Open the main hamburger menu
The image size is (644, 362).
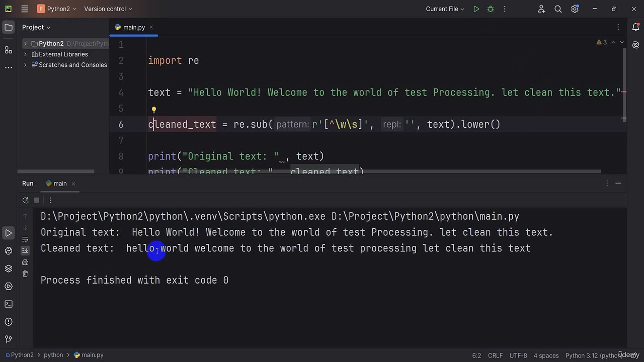(x=25, y=9)
